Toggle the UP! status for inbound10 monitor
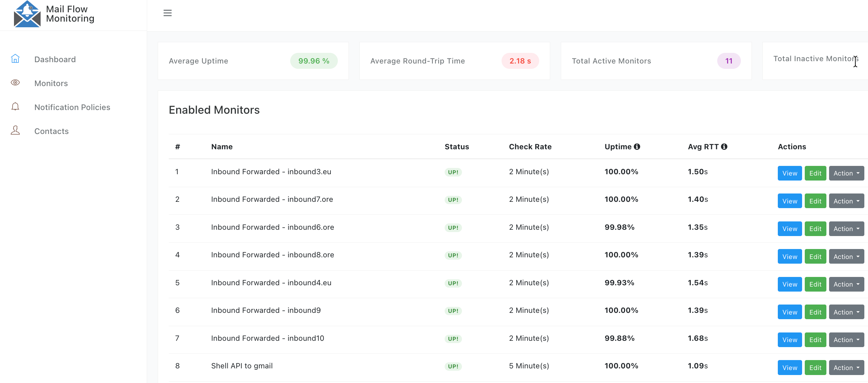868x383 pixels. point(453,338)
